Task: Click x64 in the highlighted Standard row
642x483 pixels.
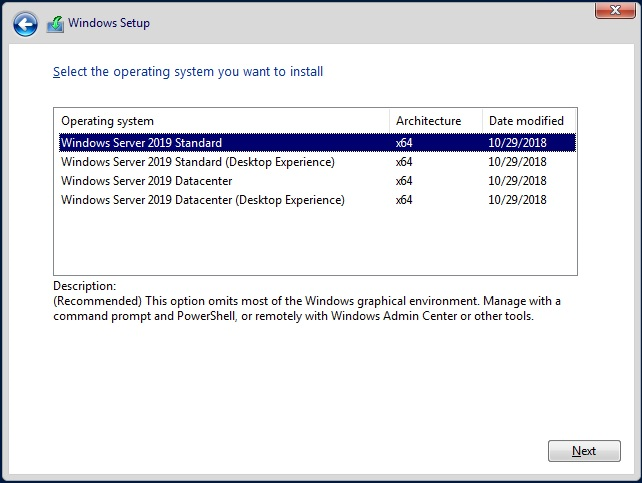Action: click(404, 143)
